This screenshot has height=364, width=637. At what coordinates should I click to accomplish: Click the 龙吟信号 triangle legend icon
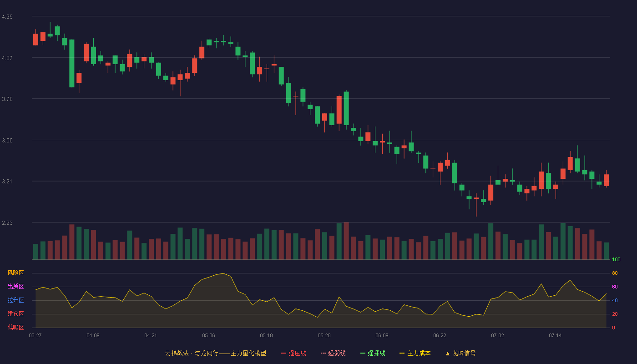(448, 353)
